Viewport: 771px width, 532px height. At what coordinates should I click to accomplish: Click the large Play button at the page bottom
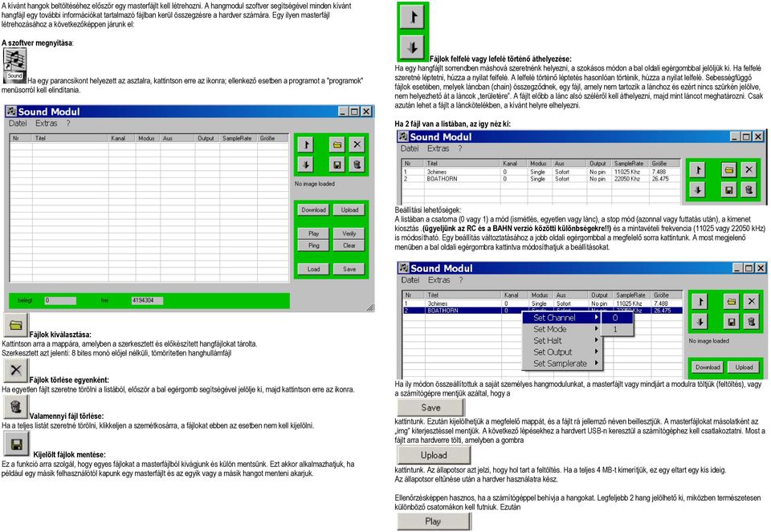[x=434, y=522]
